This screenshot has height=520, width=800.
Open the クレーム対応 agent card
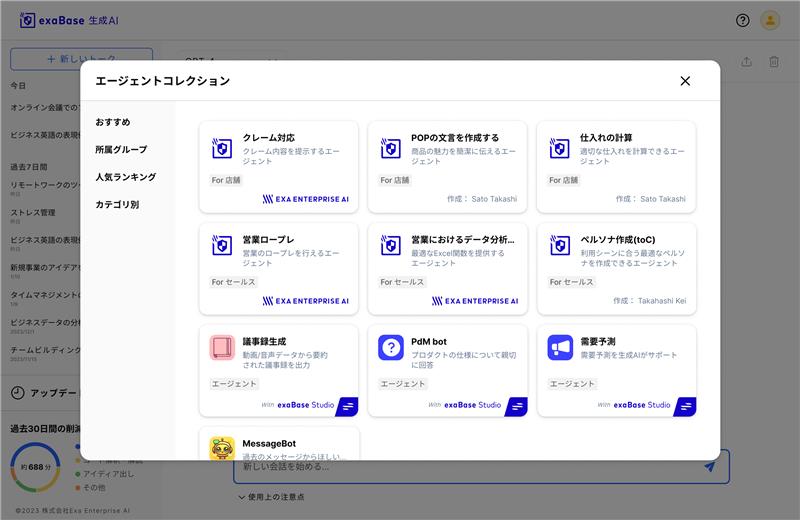279,167
